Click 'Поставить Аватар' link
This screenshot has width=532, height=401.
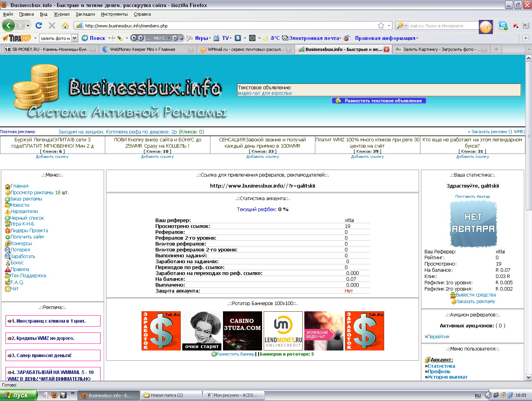(473, 197)
